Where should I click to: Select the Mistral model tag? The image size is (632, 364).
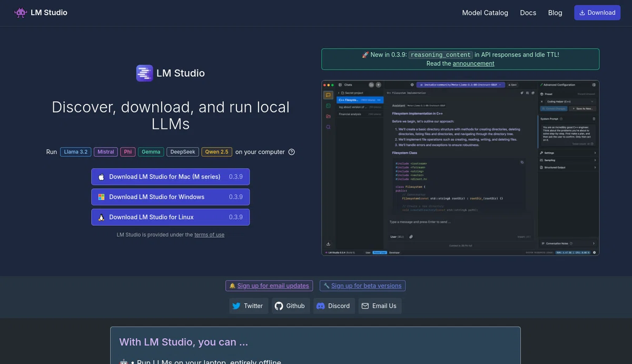pos(106,152)
